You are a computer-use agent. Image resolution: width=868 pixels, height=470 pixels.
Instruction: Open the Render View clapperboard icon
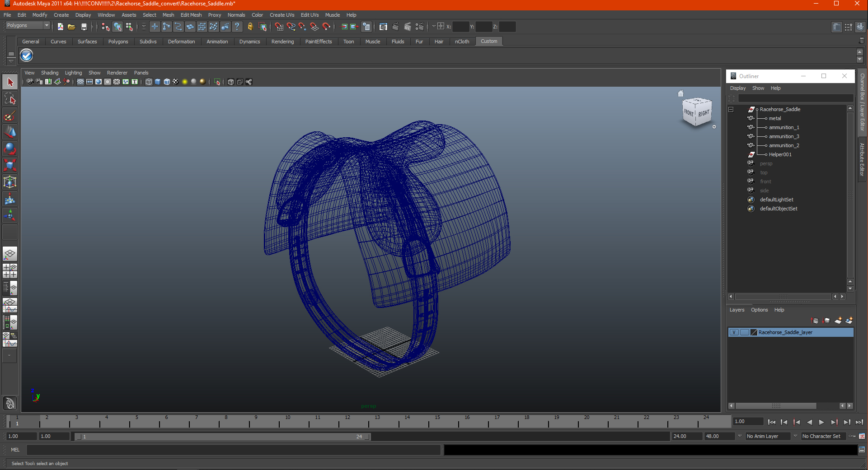pos(383,27)
